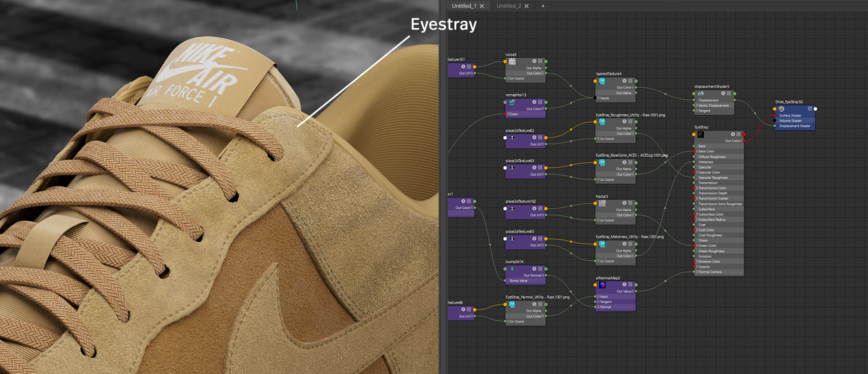Toggle solo button on displacementShader5 node
The image size is (868, 374).
[x=723, y=93]
